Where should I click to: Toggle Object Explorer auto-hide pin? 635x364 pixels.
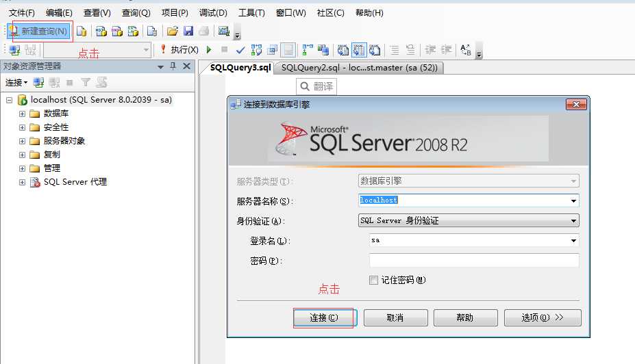point(173,66)
